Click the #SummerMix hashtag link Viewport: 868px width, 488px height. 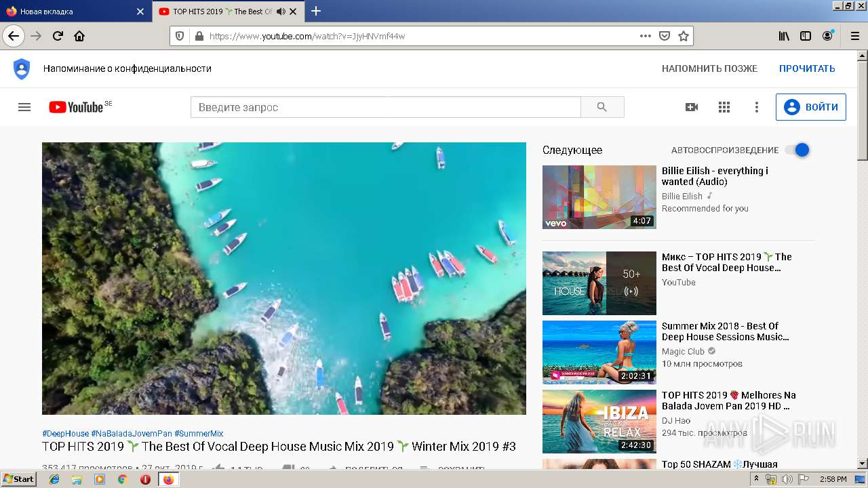click(x=199, y=434)
